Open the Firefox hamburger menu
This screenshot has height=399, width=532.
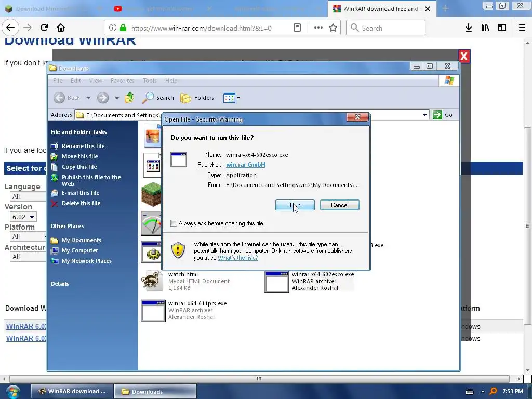pos(522,28)
